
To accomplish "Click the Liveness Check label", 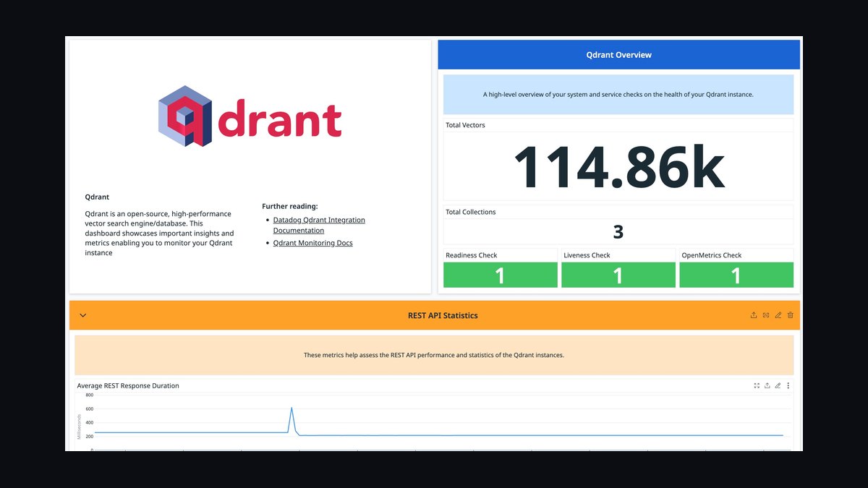I will (x=587, y=255).
